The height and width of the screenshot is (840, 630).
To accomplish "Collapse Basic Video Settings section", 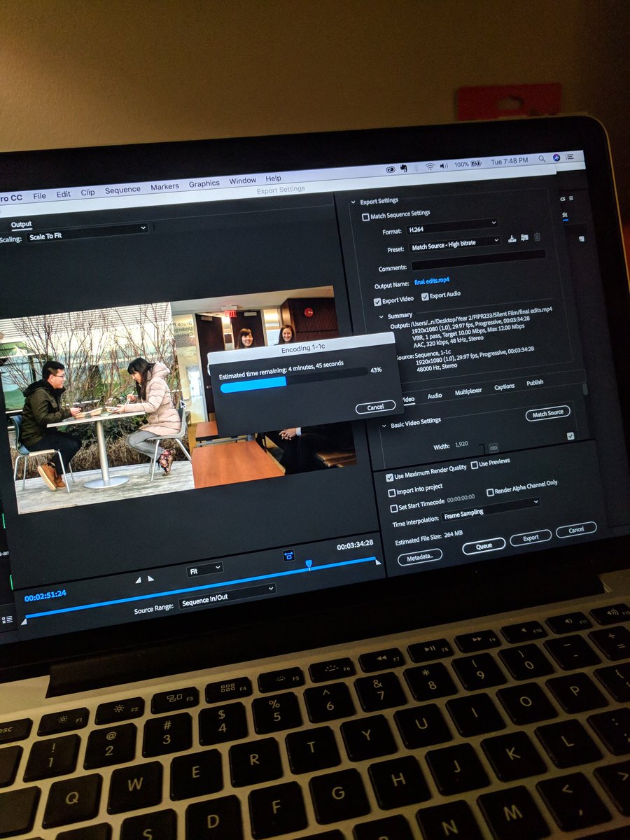I will click(x=384, y=425).
